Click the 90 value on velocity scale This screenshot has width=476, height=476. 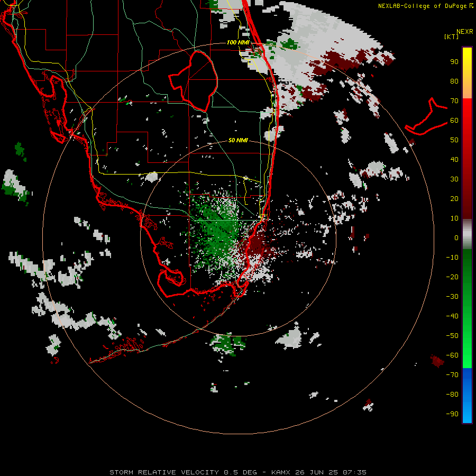click(454, 62)
